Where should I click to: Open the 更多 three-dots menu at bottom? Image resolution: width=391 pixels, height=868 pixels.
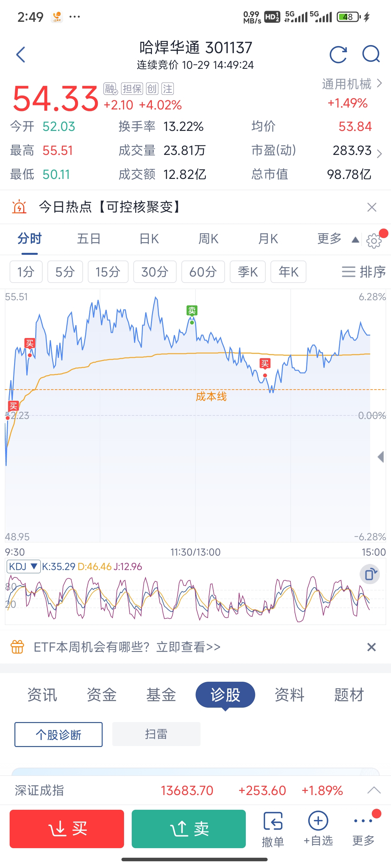tap(363, 831)
